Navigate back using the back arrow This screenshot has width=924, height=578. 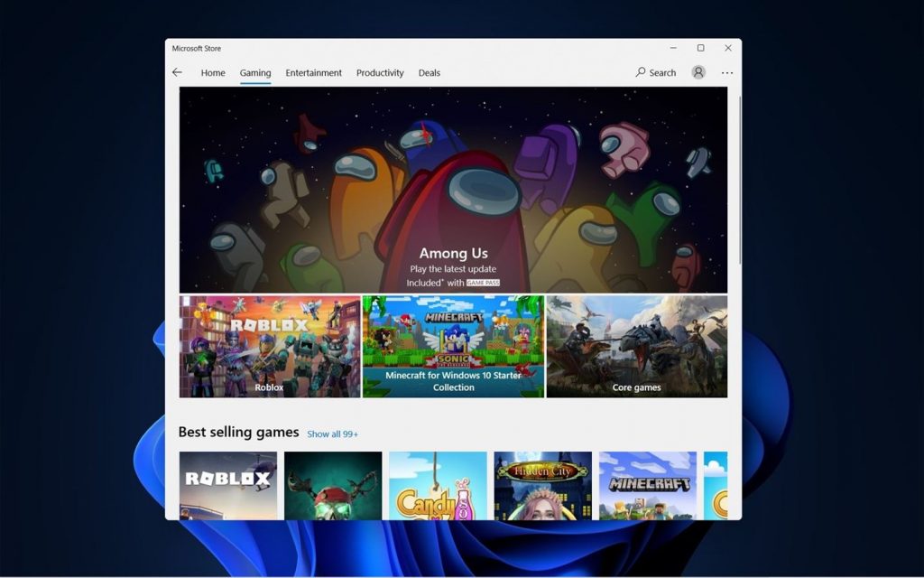coord(177,72)
